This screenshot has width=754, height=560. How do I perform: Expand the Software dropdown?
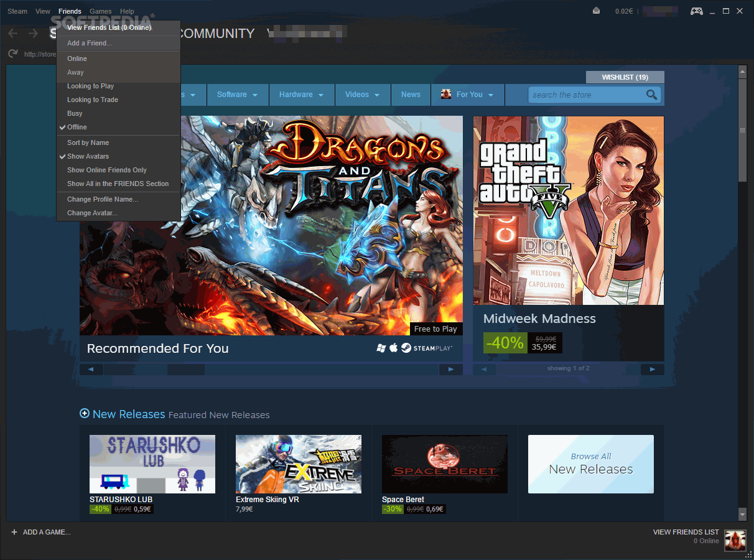(x=236, y=95)
